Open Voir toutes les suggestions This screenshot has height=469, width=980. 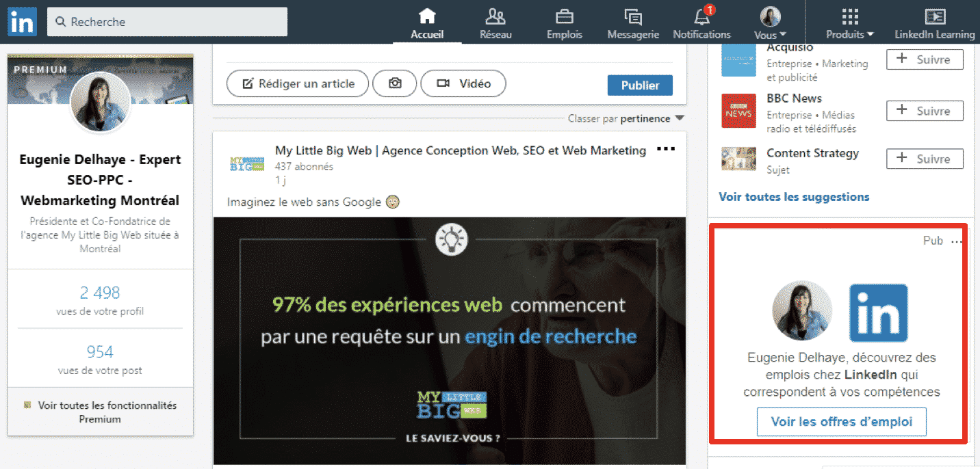793,196
